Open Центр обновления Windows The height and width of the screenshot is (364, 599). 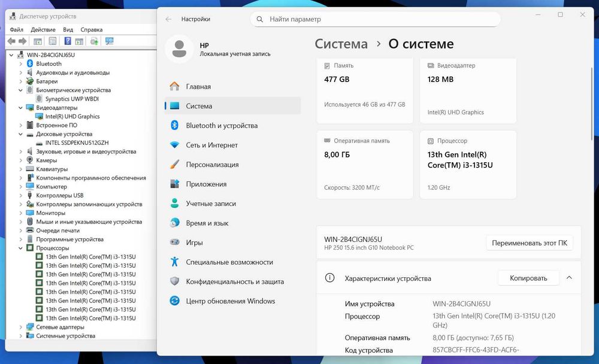[232, 301]
